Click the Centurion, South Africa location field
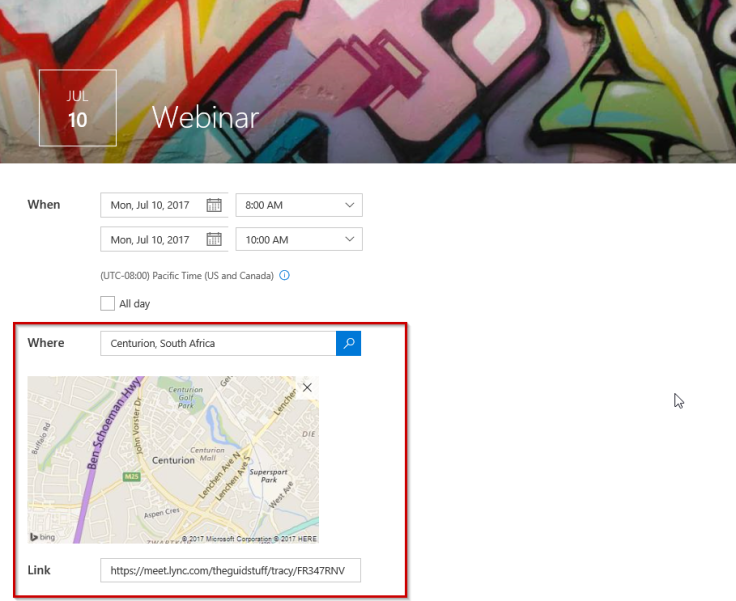736x601 pixels. [218, 343]
